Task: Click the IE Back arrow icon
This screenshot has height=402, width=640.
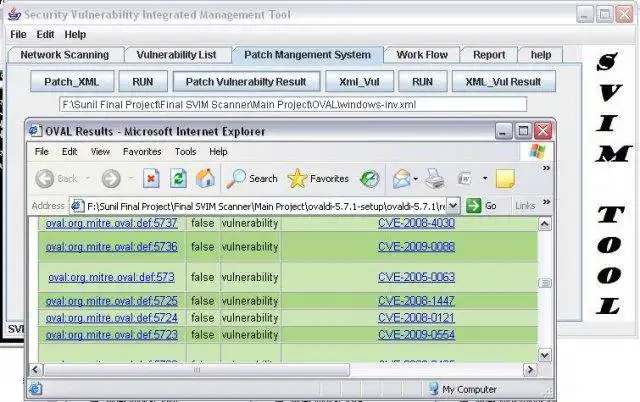Action: click(44, 179)
